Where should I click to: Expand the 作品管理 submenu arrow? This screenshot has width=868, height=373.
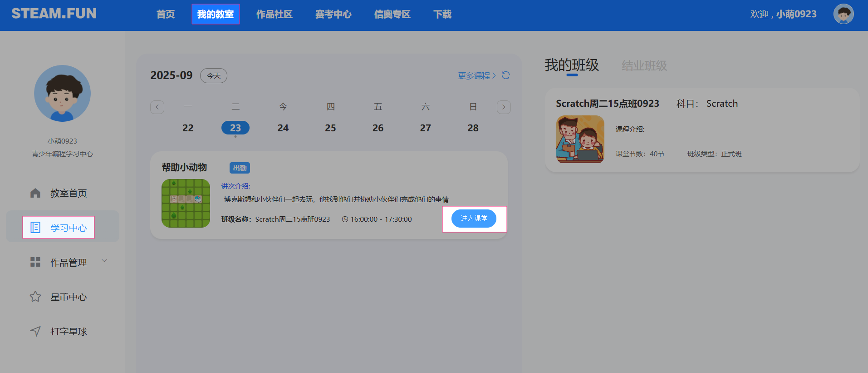(x=104, y=261)
